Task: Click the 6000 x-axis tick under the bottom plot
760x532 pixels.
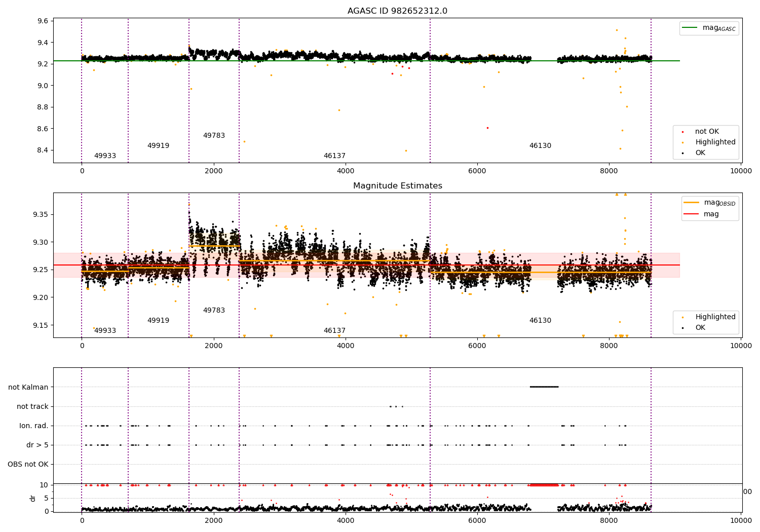Action: tap(477, 521)
